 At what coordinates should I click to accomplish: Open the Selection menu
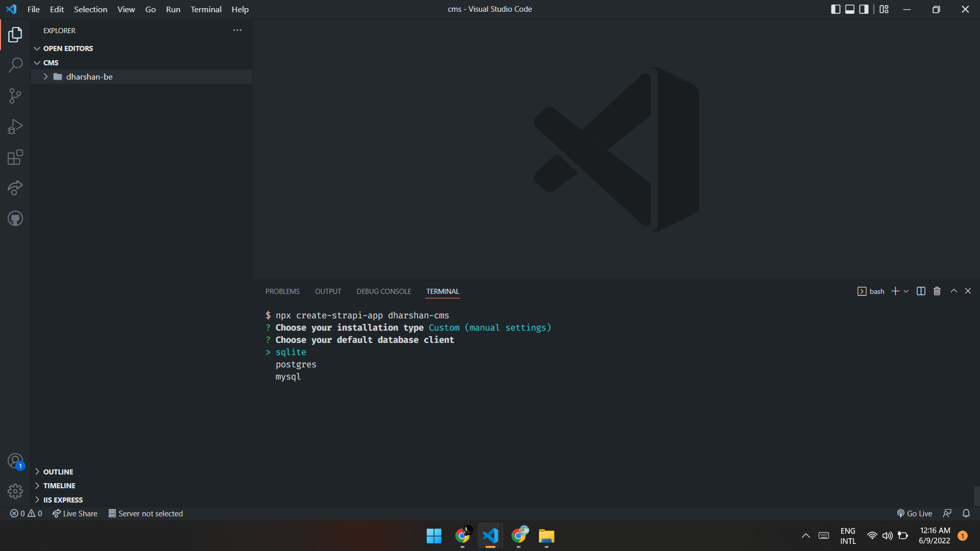[x=90, y=9]
